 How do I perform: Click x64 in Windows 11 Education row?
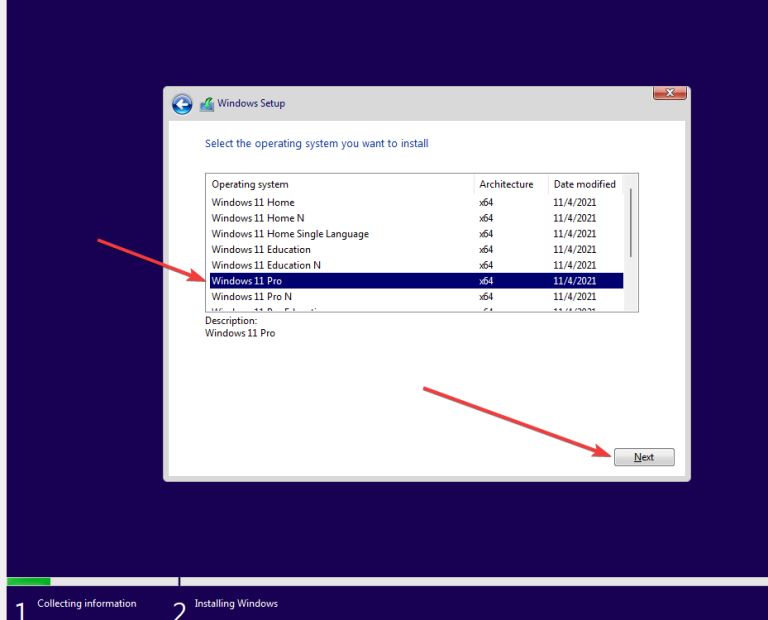[486, 249]
